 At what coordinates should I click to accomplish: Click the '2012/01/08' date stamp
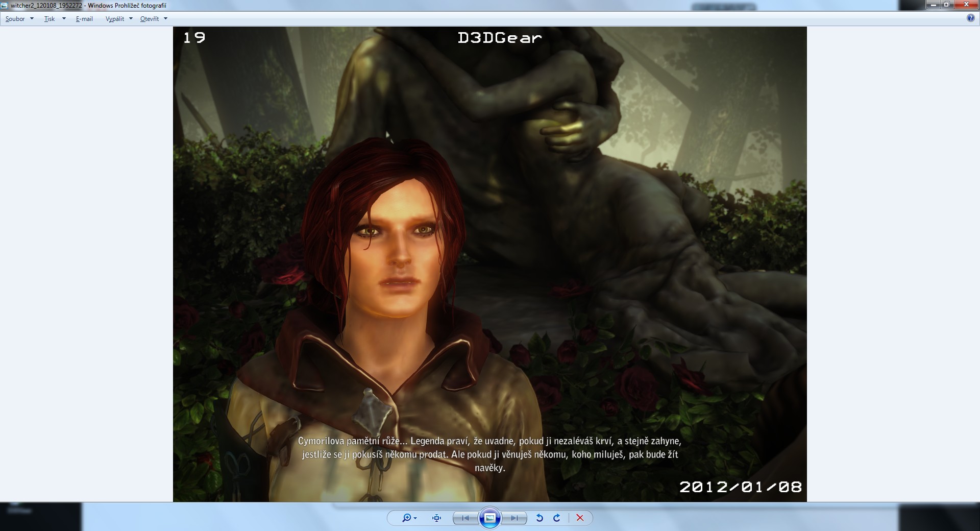pyautogui.click(x=741, y=487)
